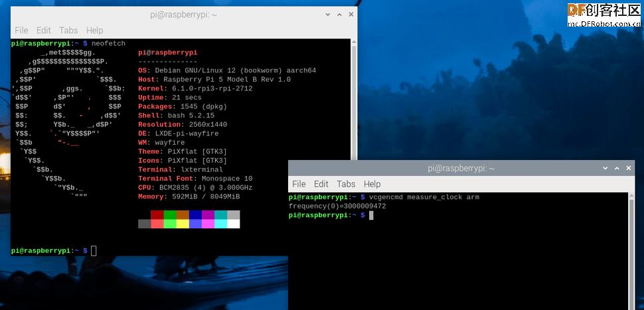This screenshot has height=310, width=644.
Task: Click the 'vcgencmd measure_clock arm' command text
Action: point(424,198)
